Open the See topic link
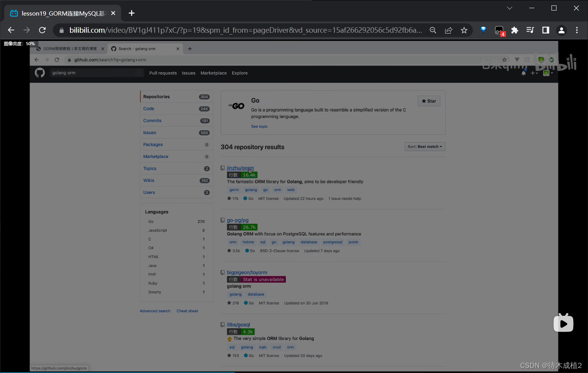 (x=259, y=127)
